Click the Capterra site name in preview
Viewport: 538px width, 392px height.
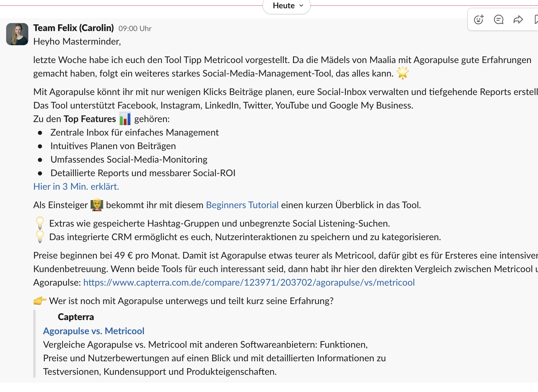click(76, 317)
